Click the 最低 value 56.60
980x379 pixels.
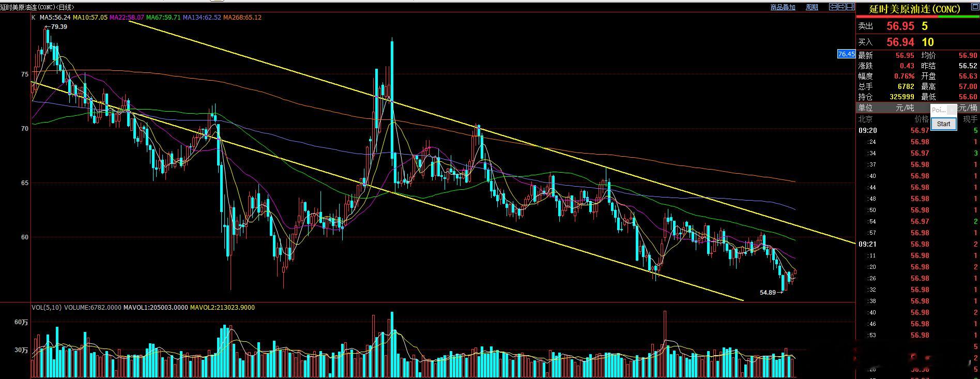coord(968,97)
